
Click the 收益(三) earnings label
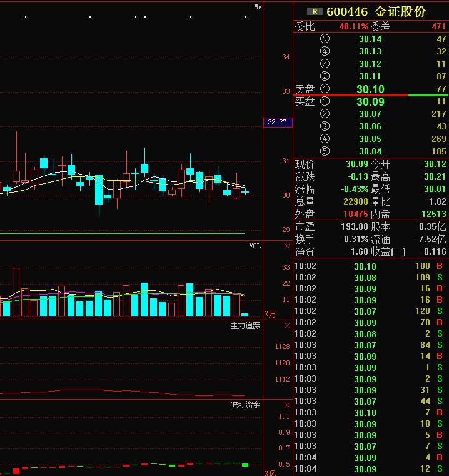click(388, 251)
